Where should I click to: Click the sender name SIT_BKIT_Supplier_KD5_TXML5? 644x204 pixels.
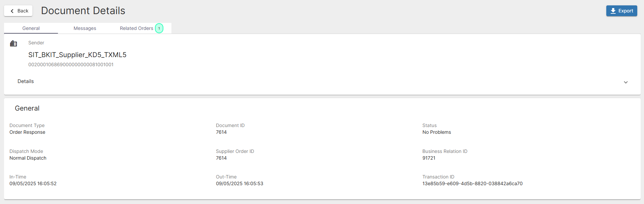tap(77, 55)
